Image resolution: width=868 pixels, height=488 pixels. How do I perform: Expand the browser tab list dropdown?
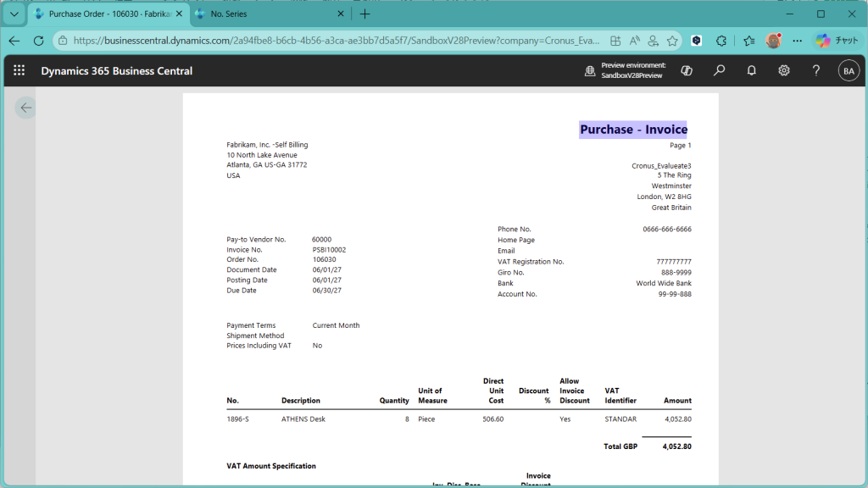(14, 14)
